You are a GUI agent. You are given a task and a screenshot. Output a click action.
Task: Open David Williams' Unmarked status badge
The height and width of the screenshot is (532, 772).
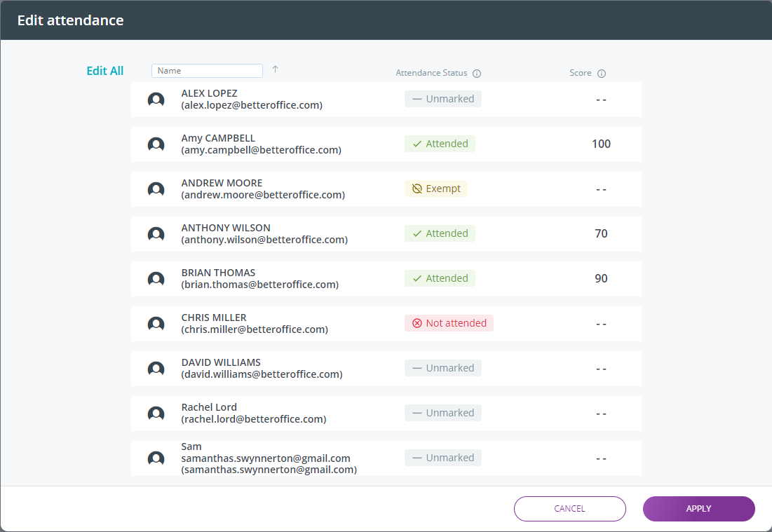[x=443, y=368]
